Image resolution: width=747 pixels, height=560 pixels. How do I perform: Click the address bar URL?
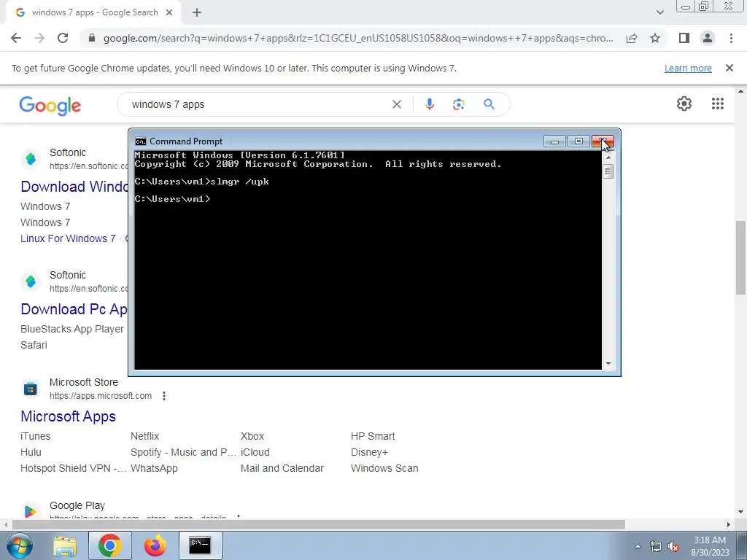357,38
